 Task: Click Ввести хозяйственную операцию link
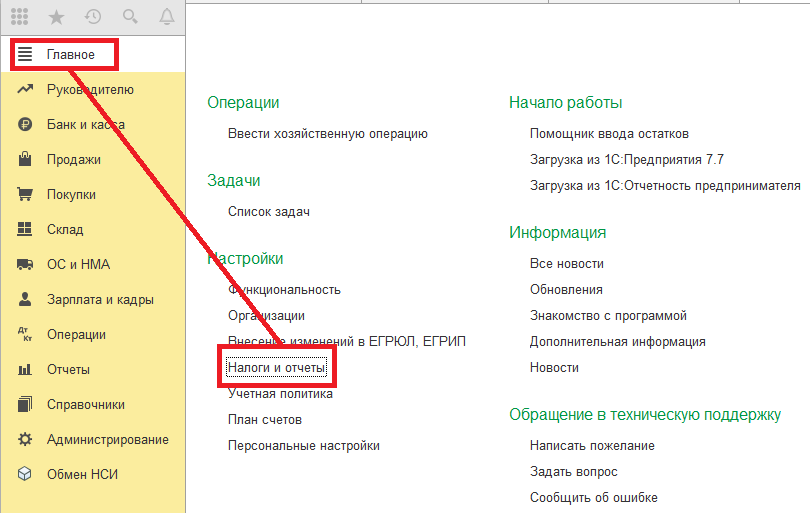[x=328, y=134]
